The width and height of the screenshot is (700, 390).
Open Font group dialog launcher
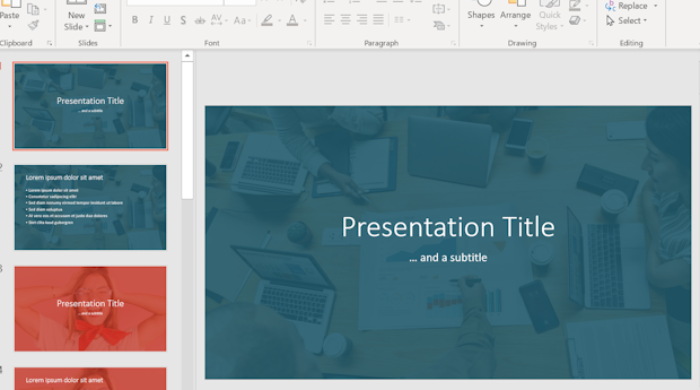[309, 43]
